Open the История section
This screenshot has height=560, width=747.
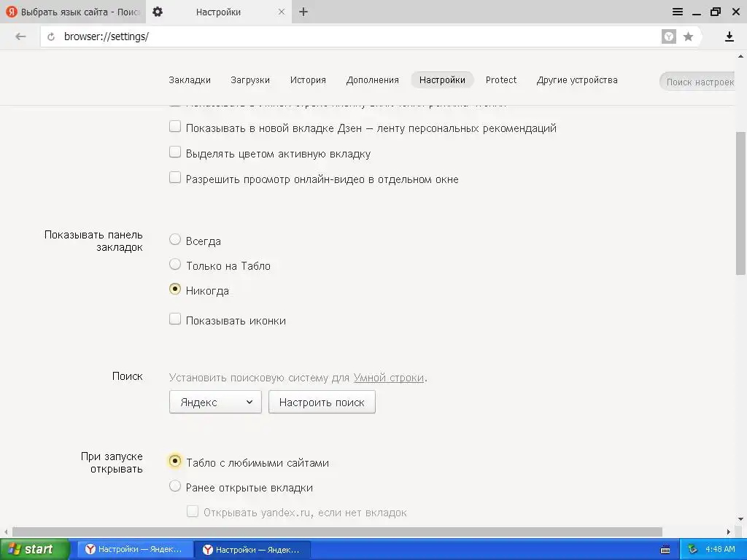pos(308,80)
